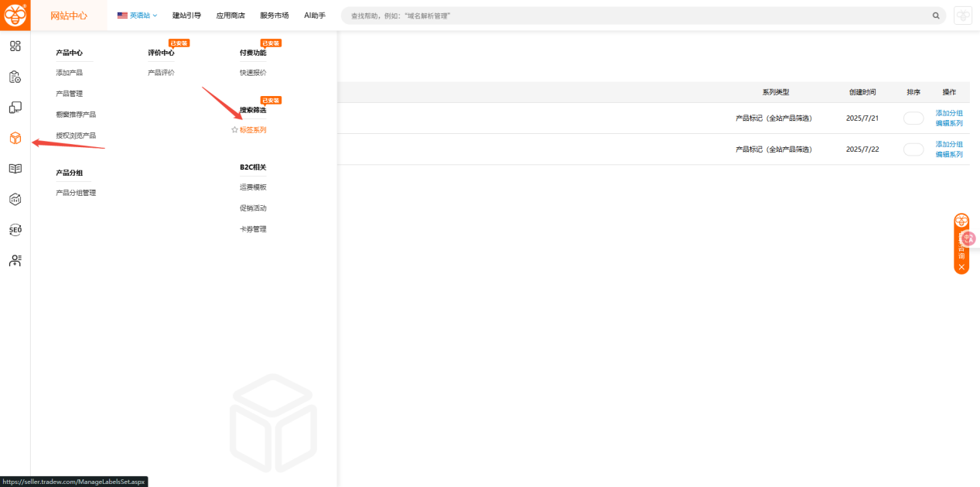Click the 已安装 badge above 评价中心

(179, 43)
